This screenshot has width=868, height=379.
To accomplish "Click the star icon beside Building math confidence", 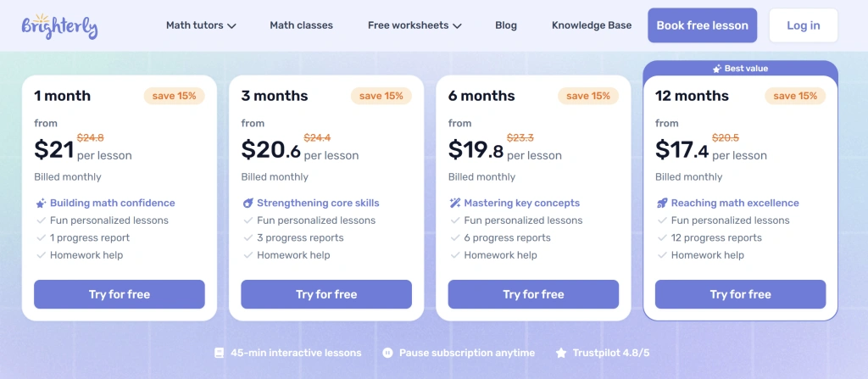I will 41,203.
